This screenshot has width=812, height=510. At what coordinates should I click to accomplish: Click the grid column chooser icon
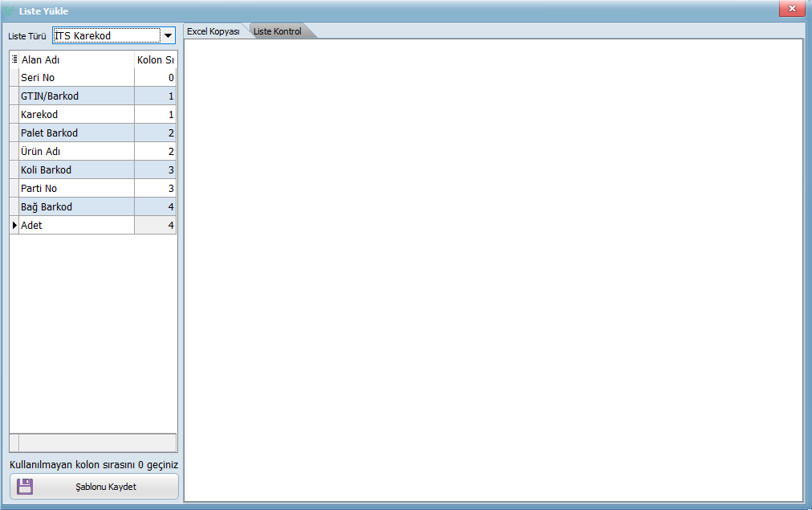(14, 59)
